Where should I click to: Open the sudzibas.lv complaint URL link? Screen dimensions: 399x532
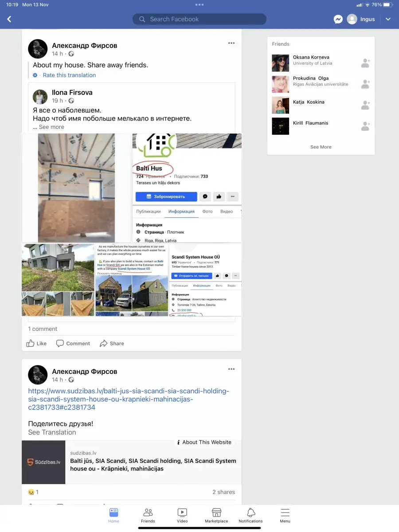[129, 399]
